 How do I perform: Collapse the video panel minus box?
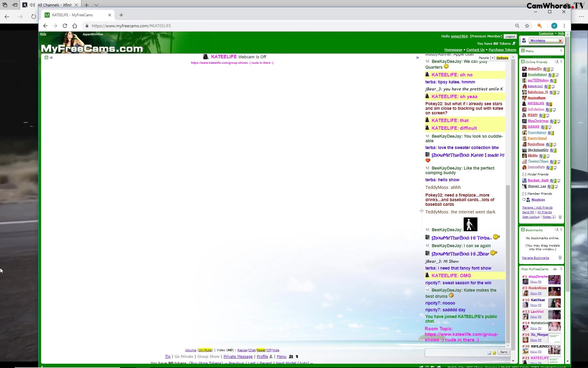coord(47,57)
